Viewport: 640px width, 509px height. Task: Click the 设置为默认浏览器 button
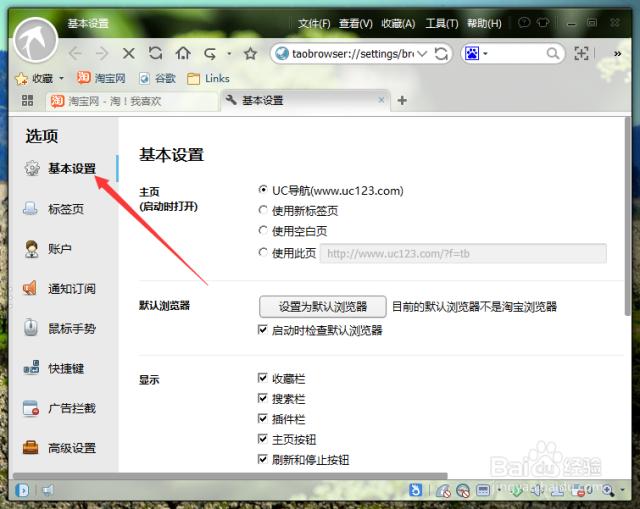[x=322, y=307]
